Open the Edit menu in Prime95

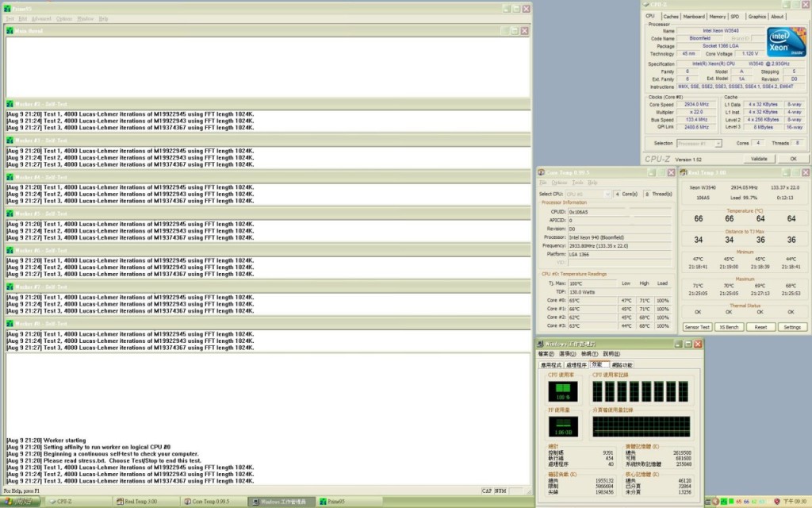pos(22,19)
